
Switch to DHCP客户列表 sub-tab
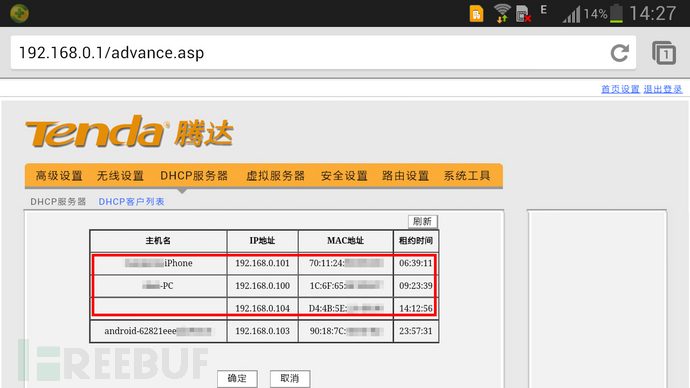click(131, 201)
